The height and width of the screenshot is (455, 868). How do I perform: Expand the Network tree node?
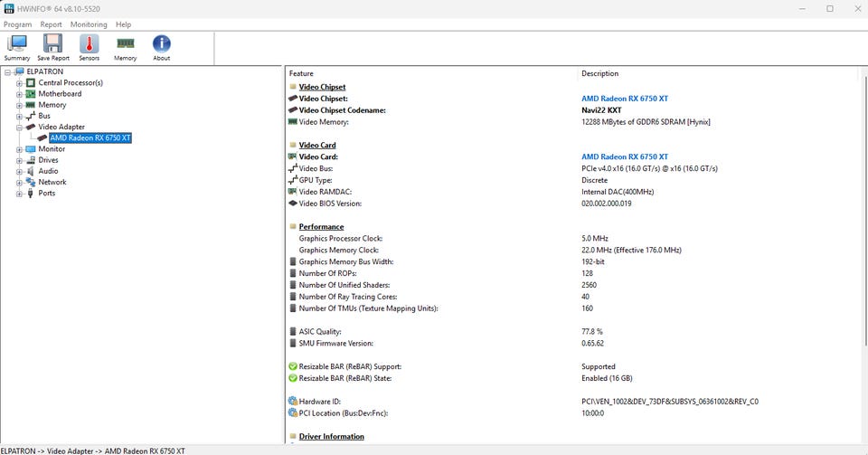[x=19, y=182]
